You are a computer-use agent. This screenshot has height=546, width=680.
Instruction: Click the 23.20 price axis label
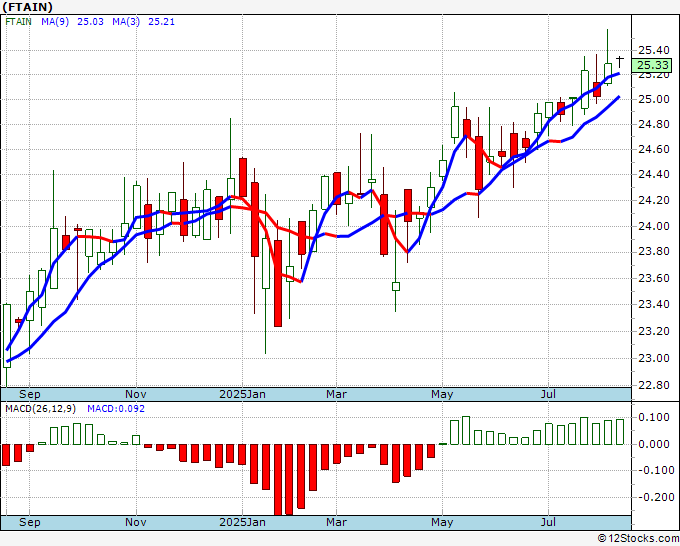point(654,331)
